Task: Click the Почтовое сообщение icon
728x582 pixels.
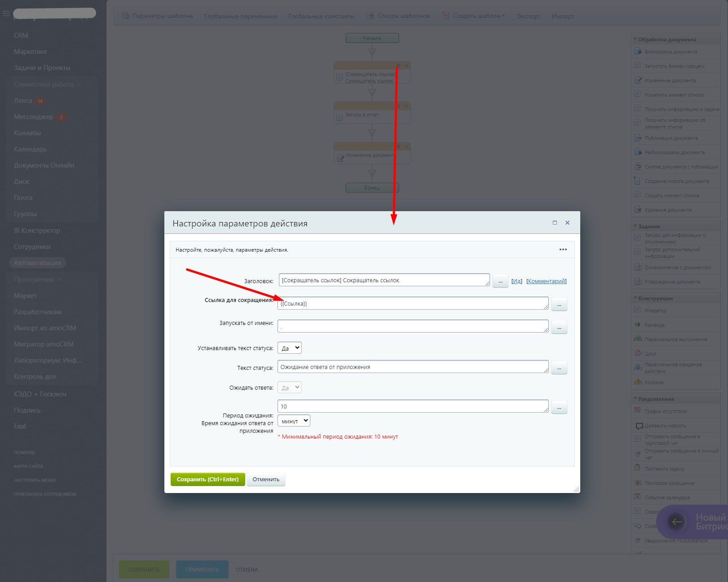Action: (x=638, y=483)
